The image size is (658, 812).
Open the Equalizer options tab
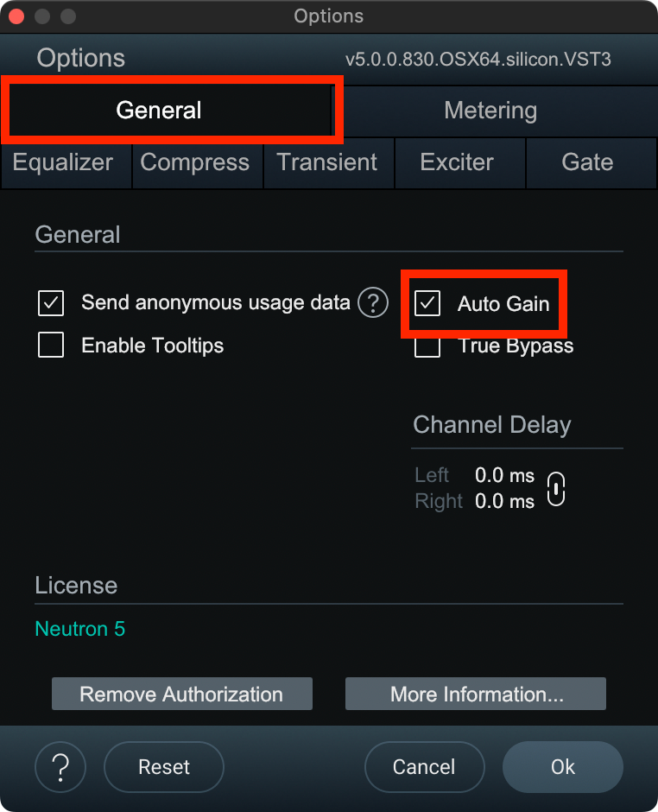click(63, 162)
